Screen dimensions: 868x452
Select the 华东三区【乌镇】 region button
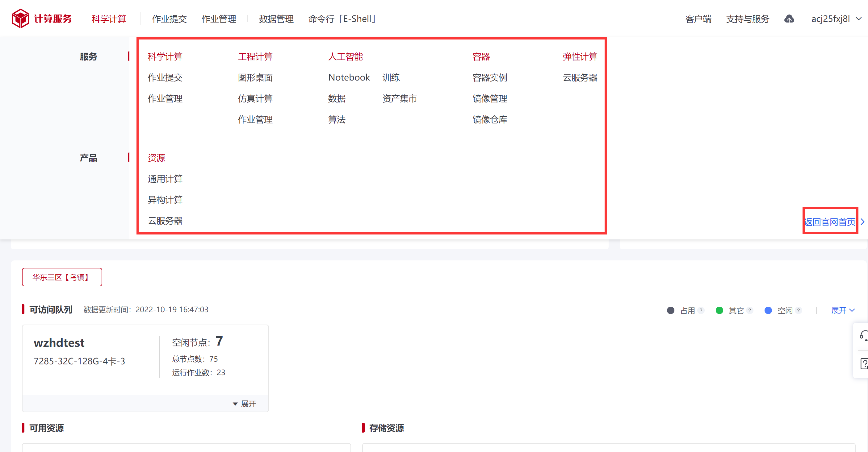(62, 277)
